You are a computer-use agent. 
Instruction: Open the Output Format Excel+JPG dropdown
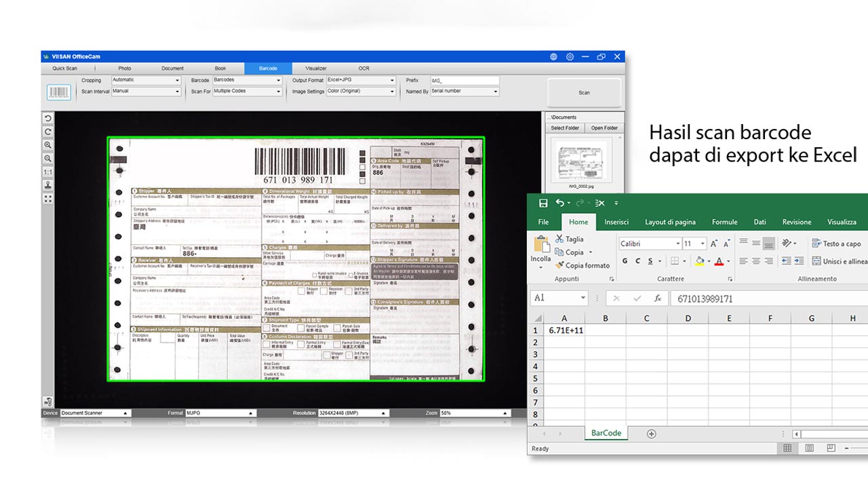[x=361, y=80]
